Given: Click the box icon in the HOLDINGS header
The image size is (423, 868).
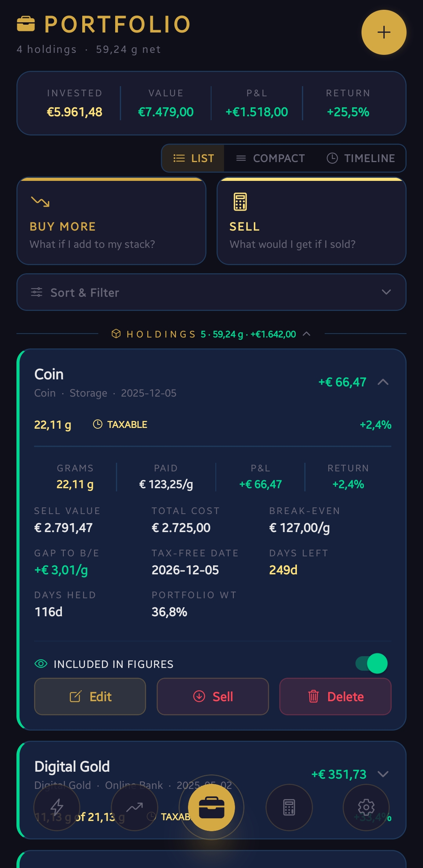Looking at the screenshot, I should pos(116,334).
